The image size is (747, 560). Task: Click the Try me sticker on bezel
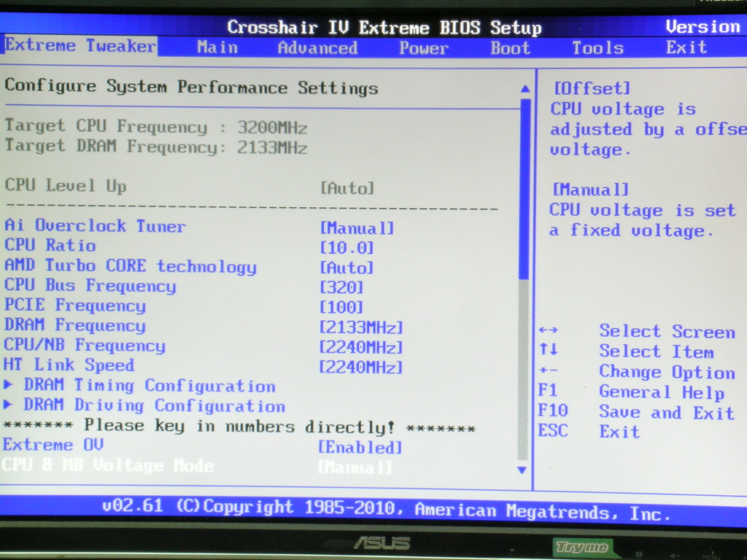(582, 548)
